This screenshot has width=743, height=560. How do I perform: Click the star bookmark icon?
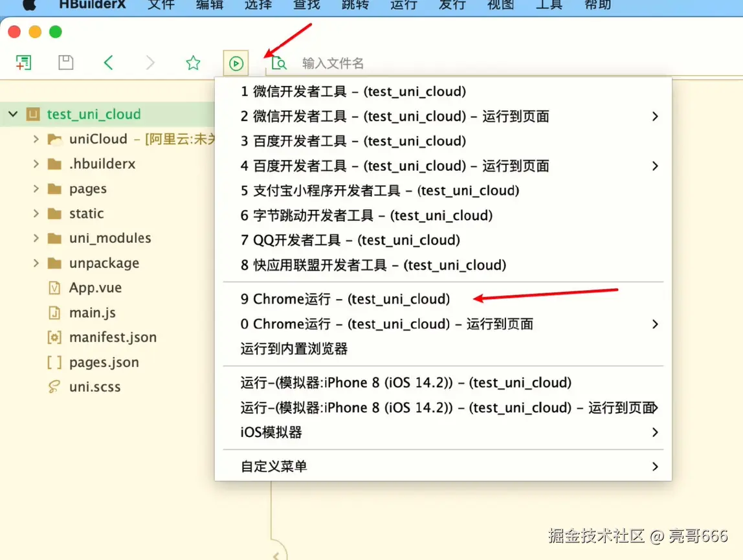coord(193,63)
